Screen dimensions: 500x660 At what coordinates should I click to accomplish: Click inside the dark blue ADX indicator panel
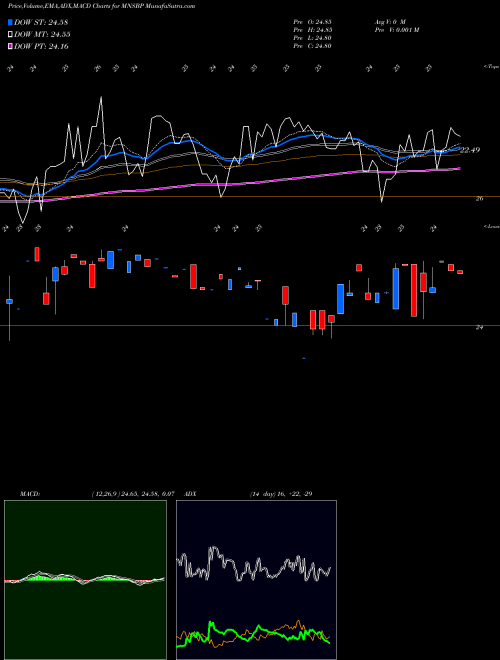pyautogui.click(x=256, y=580)
